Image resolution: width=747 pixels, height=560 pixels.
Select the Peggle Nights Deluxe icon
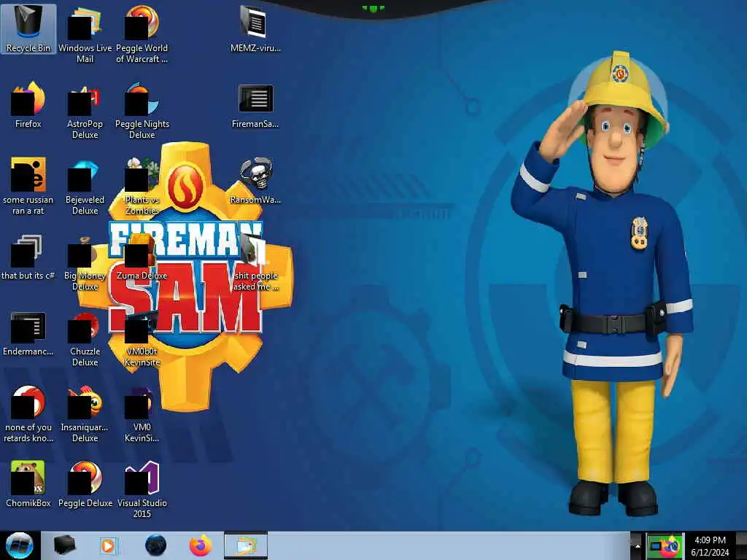coord(142,111)
